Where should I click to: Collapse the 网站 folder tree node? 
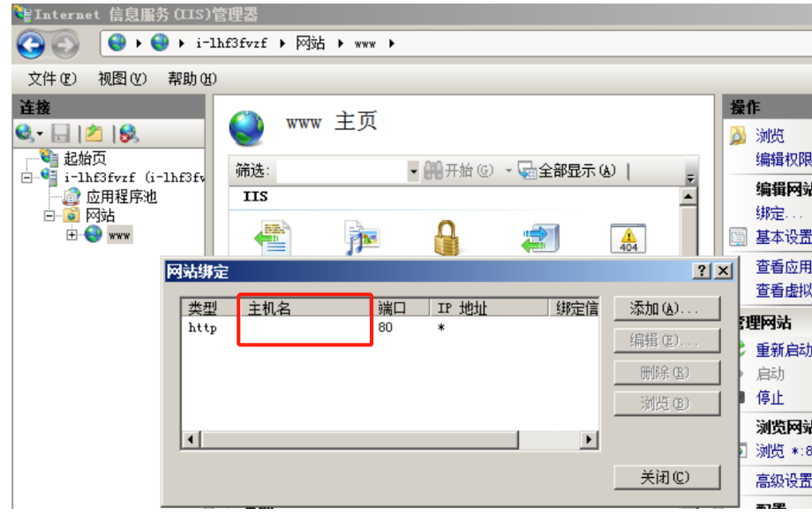click(x=49, y=216)
